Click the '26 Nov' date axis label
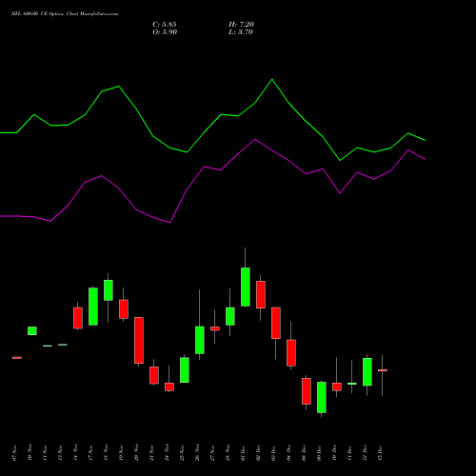The height and width of the screenshot is (476, 476). click(197, 453)
